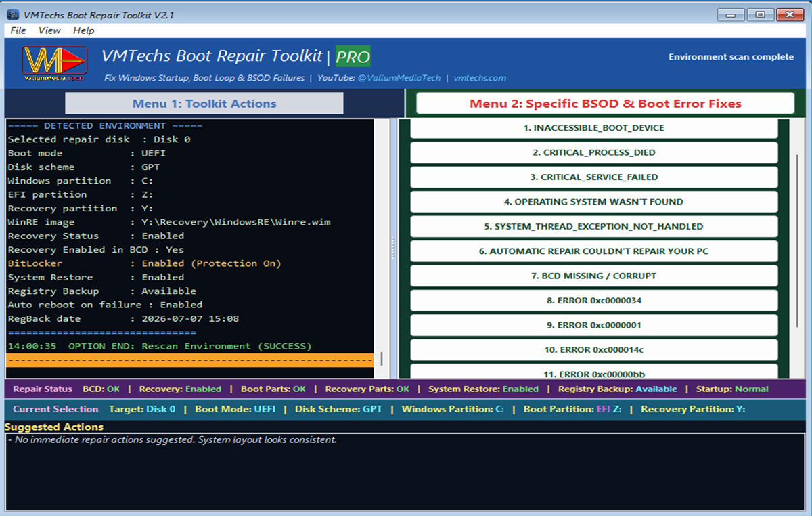Click the Suggested Actions text box

405,473
